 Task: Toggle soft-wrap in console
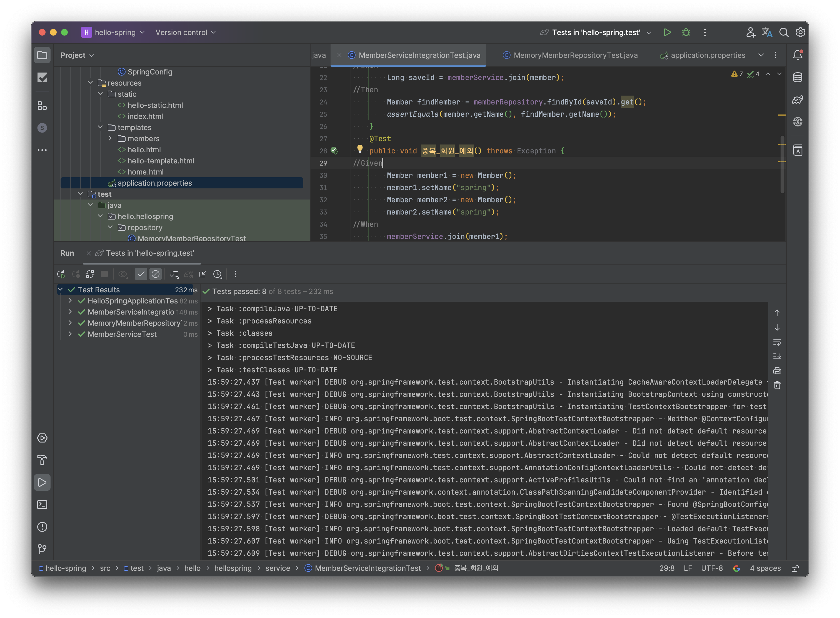click(777, 342)
